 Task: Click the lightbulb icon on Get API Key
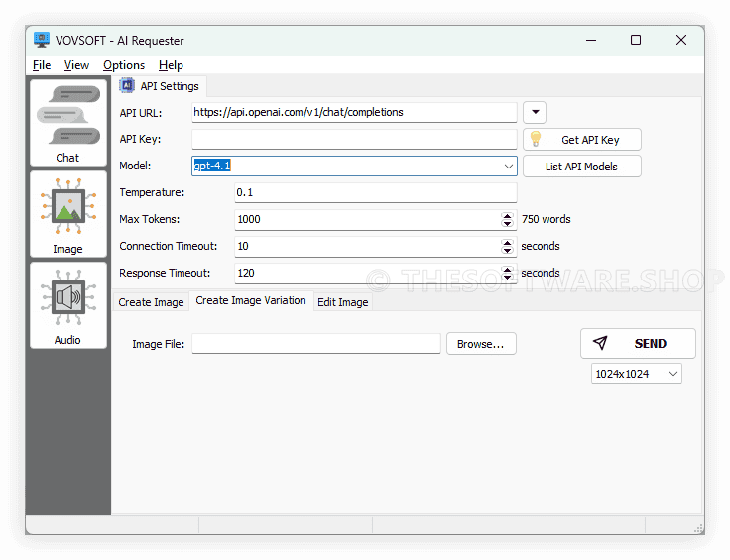tap(536, 139)
